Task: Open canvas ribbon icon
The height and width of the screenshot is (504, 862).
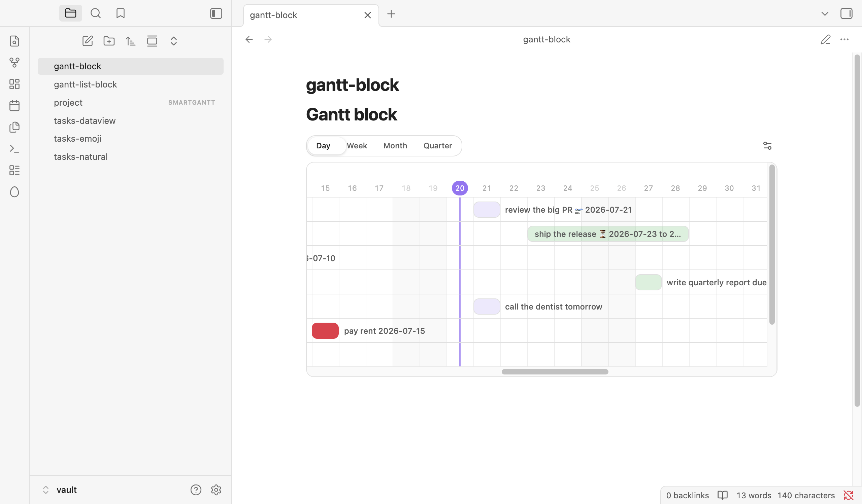Action: [x=14, y=84]
